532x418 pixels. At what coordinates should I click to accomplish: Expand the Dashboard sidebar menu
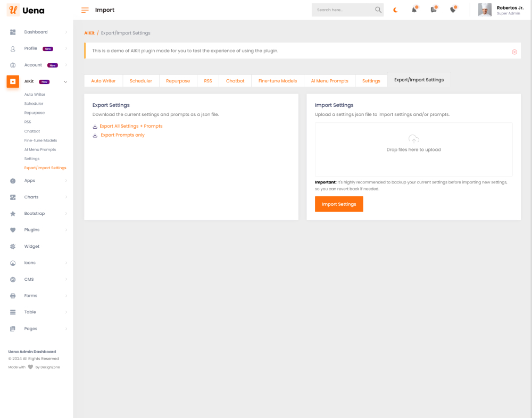click(x=66, y=32)
